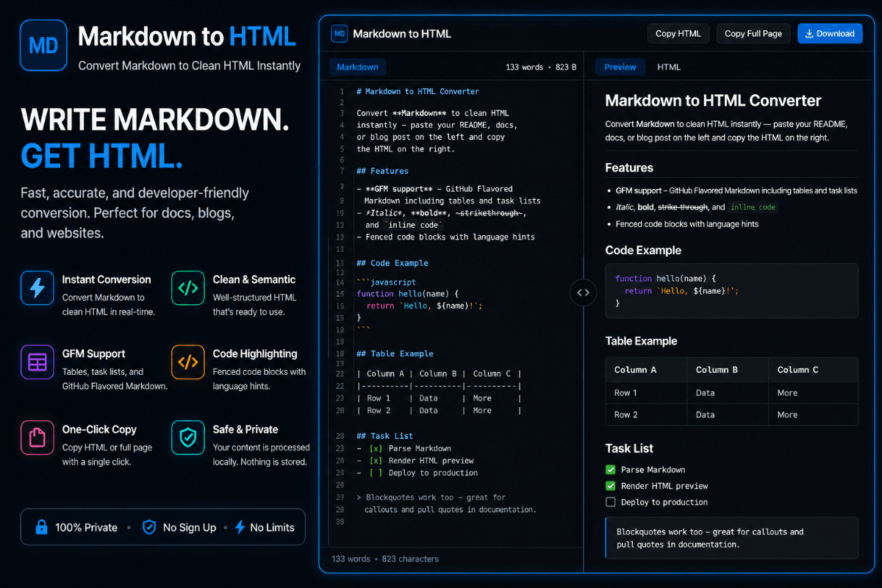This screenshot has width=882, height=588.
Task: Click the preview 'Features' heading
Action: click(629, 168)
